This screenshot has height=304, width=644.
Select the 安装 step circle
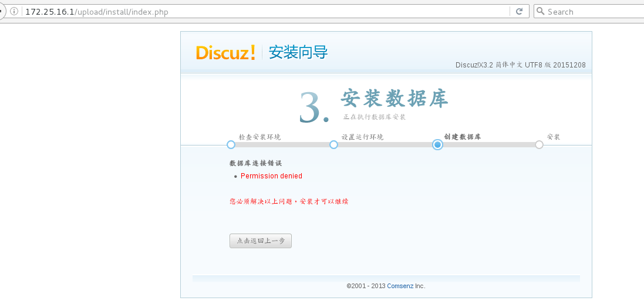(x=540, y=144)
